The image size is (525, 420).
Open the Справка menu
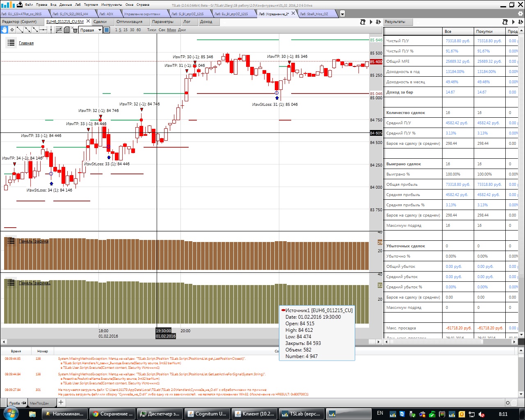coord(143,5)
